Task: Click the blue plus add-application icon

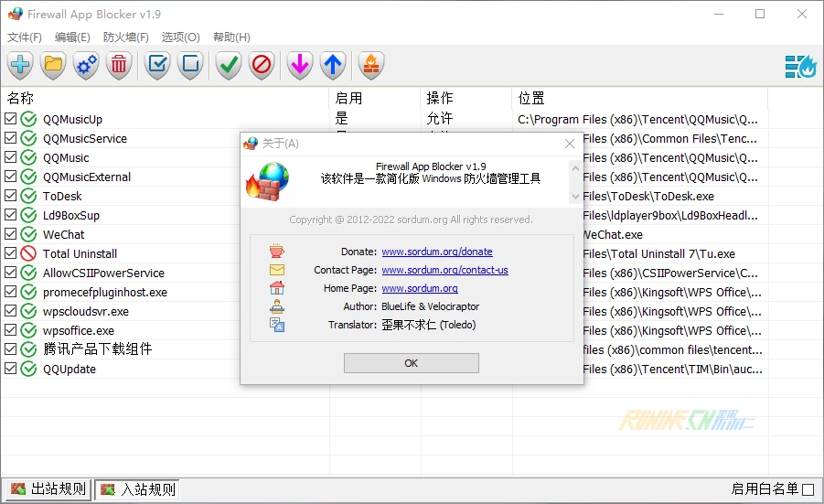Action: coord(20,65)
